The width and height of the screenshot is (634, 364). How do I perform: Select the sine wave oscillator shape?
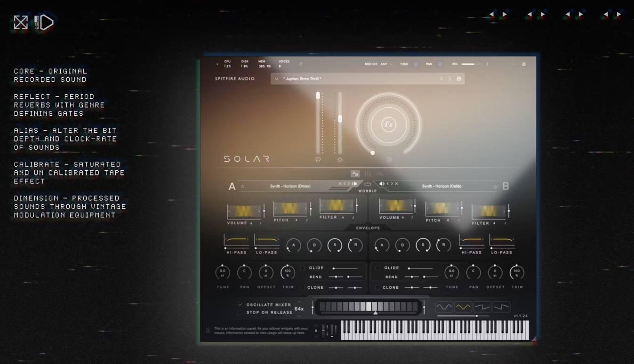pos(444,307)
